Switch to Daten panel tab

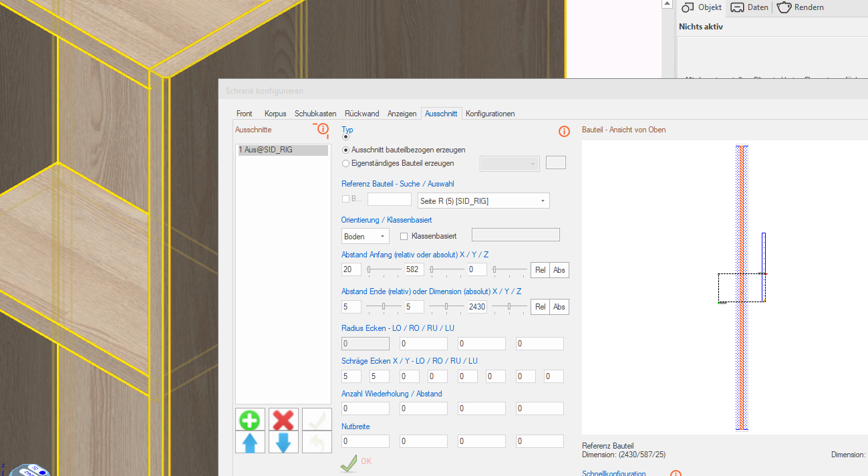[x=749, y=7]
